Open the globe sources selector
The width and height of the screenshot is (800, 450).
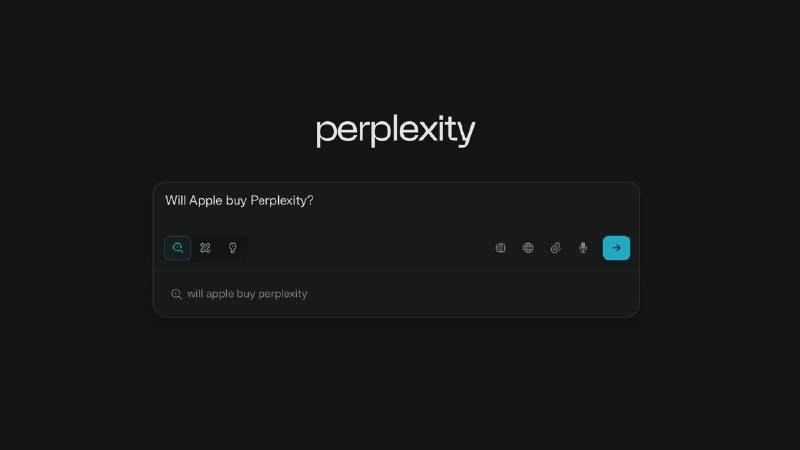pyautogui.click(x=528, y=248)
